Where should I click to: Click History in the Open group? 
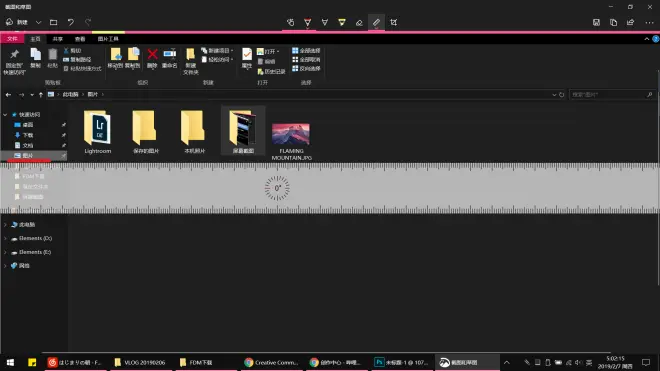271,72
